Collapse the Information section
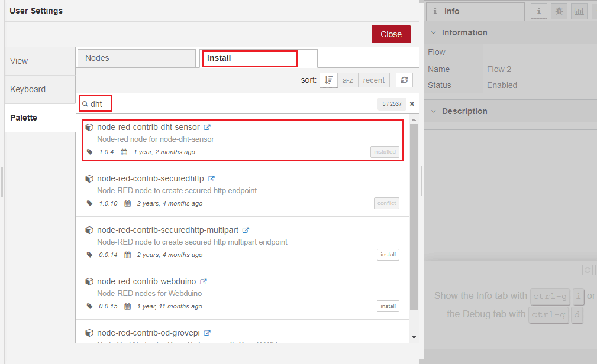Image resolution: width=597 pixels, height=364 pixels. [433, 32]
